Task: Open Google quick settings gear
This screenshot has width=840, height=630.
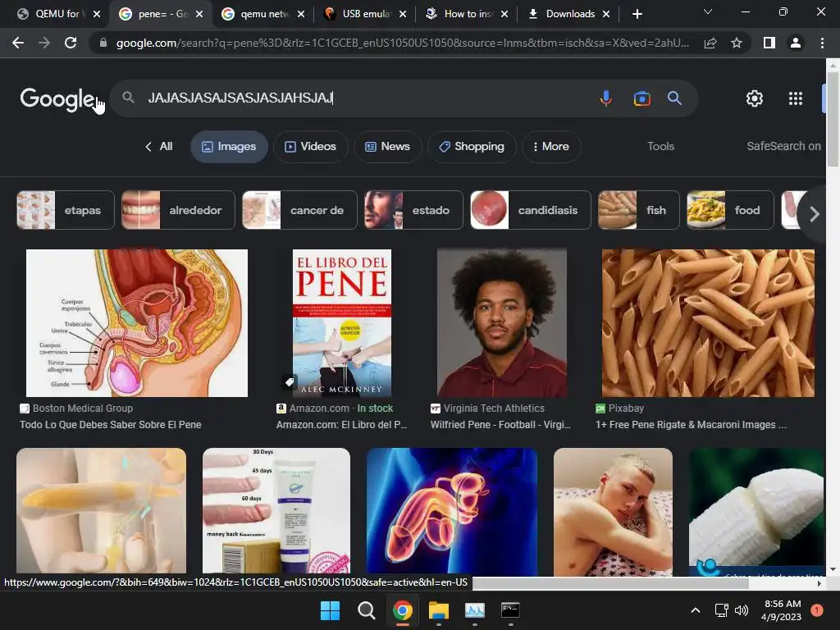Action: (x=755, y=98)
